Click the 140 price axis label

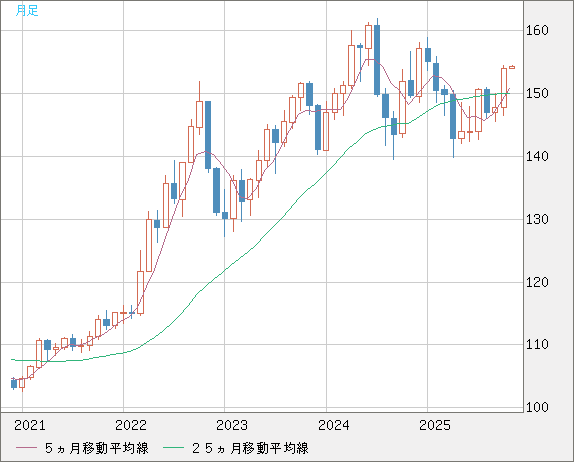pos(537,156)
